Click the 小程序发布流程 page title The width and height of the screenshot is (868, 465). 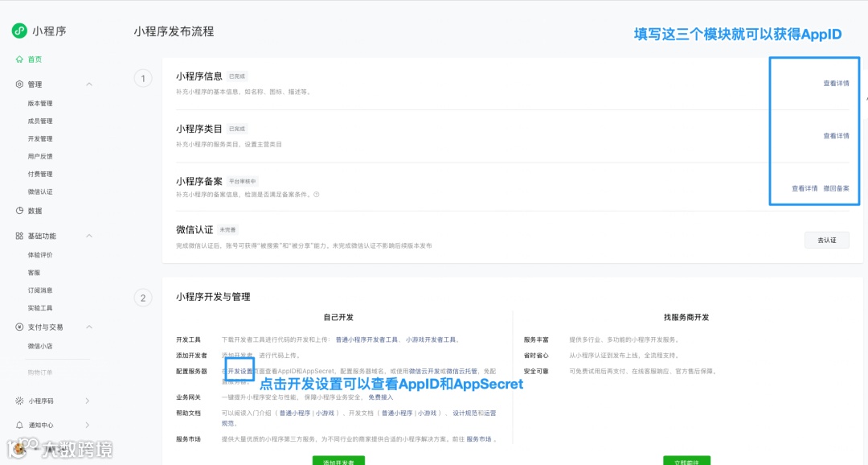click(174, 31)
